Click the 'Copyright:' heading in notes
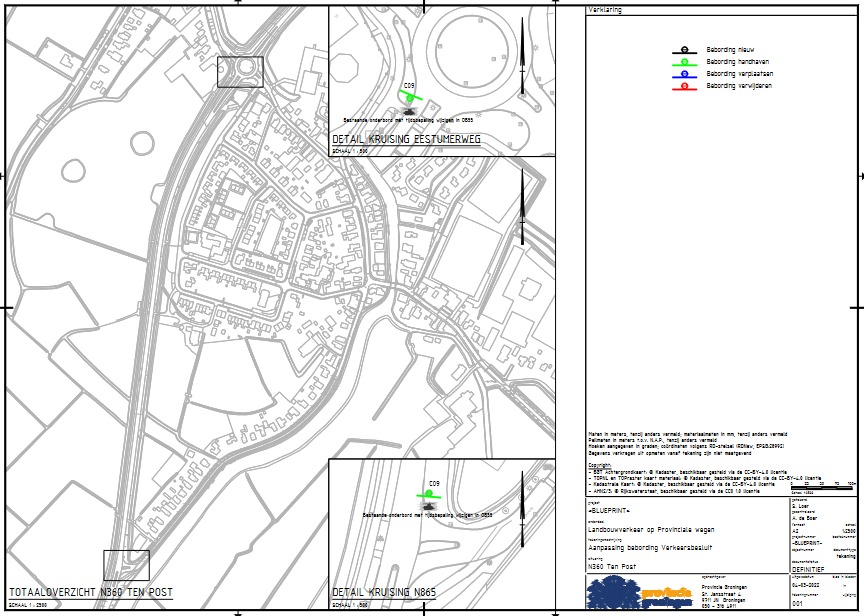The height and width of the screenshot is (616, 864). [x=601, y=464]
